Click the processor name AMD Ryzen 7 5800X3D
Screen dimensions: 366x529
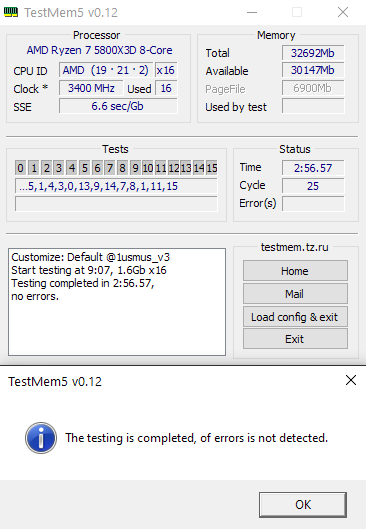point(100,50)
